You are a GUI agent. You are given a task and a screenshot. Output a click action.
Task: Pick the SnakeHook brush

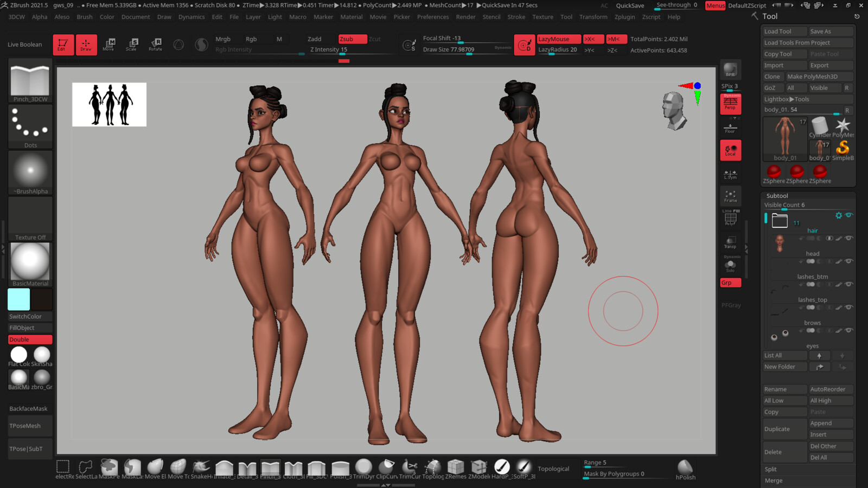[201, 469]
